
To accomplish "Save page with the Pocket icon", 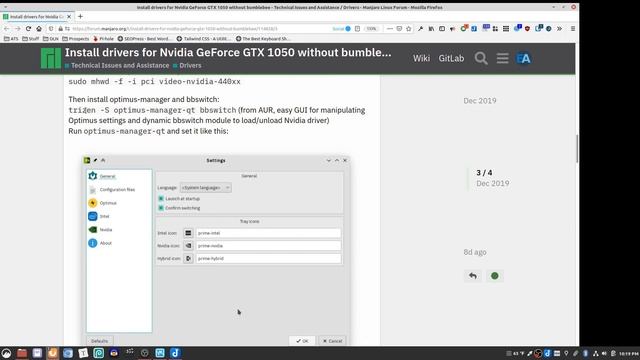I will pos(399,29).
